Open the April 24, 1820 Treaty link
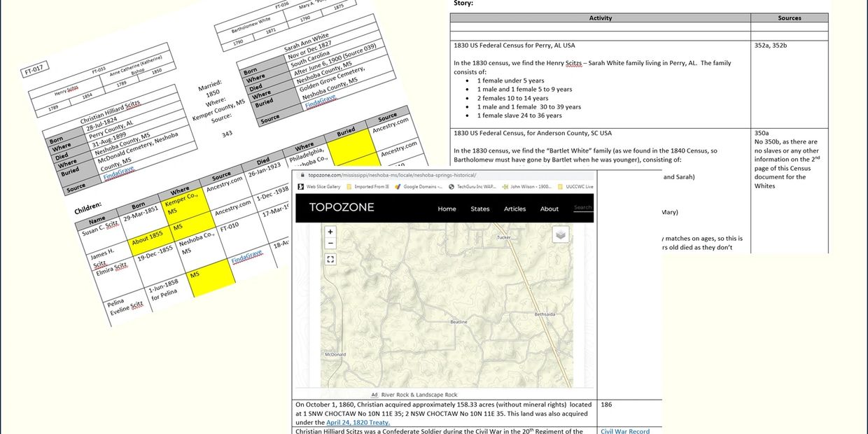 [358, 423]
